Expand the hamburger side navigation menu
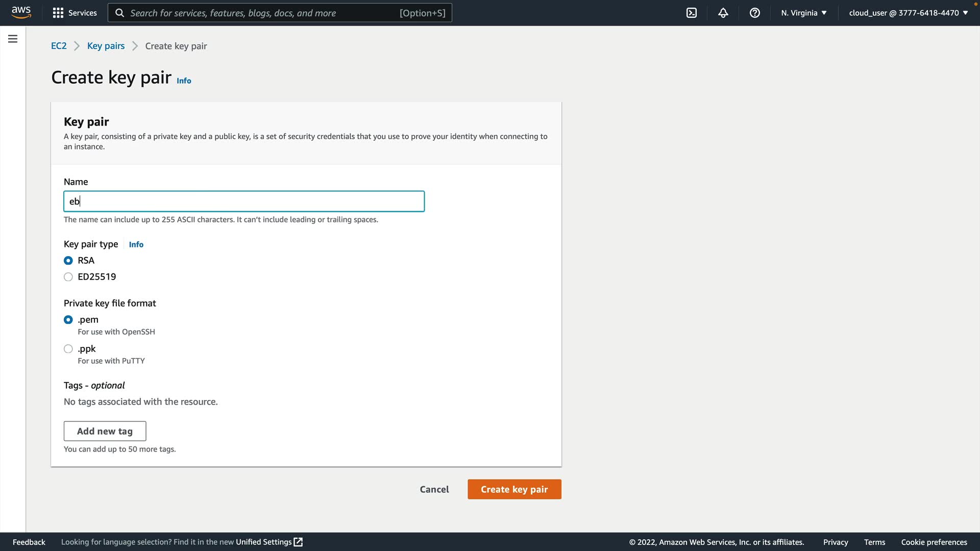The width and height of the screenshot is (980, 551). (x=13, y=39)
